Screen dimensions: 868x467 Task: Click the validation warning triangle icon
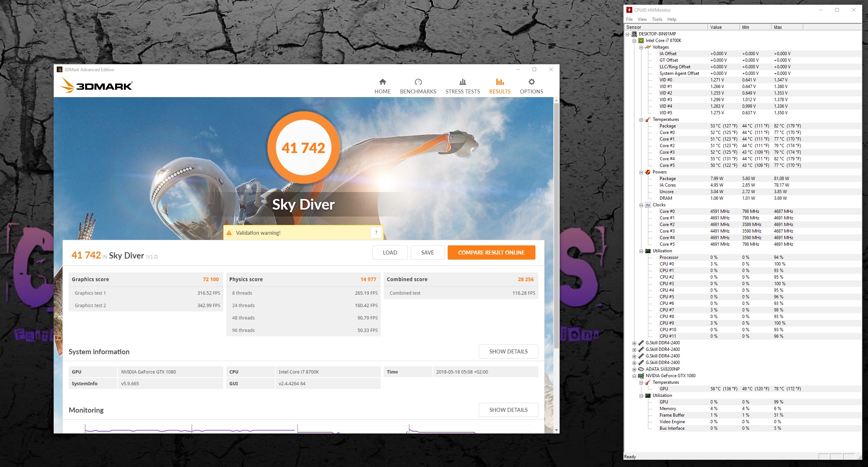pos(229,233)
